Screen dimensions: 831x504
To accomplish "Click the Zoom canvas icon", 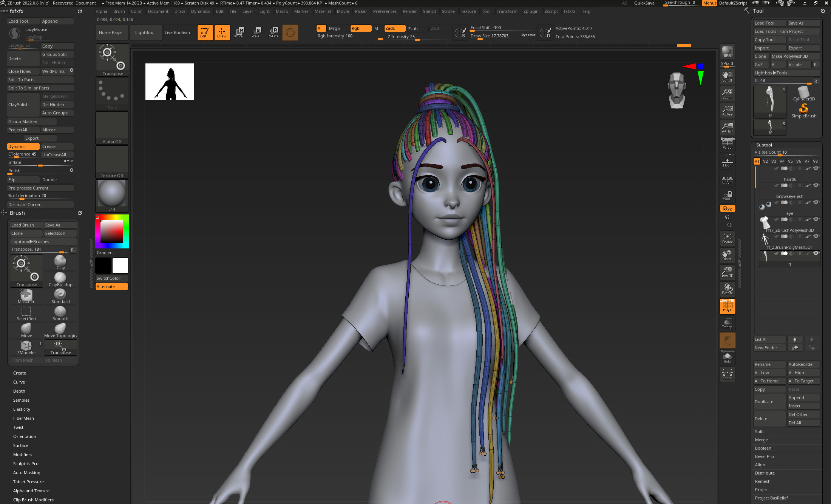I will click(x=727, y=93).
